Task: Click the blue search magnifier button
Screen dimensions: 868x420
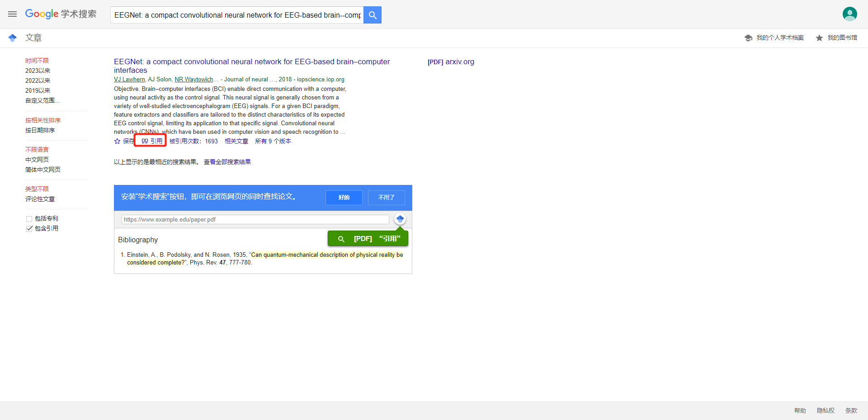Action: [373, 15]
